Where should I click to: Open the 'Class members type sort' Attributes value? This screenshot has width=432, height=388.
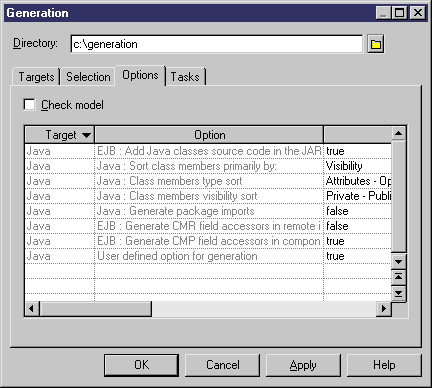click(x=358, y=181)
